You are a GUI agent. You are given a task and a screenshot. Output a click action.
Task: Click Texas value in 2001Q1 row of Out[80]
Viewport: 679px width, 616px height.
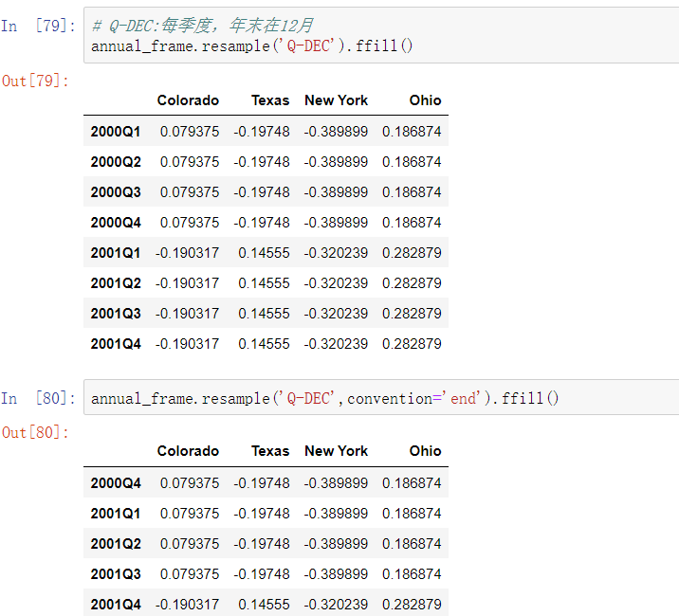pyautogui.click(x=262, y=514)
